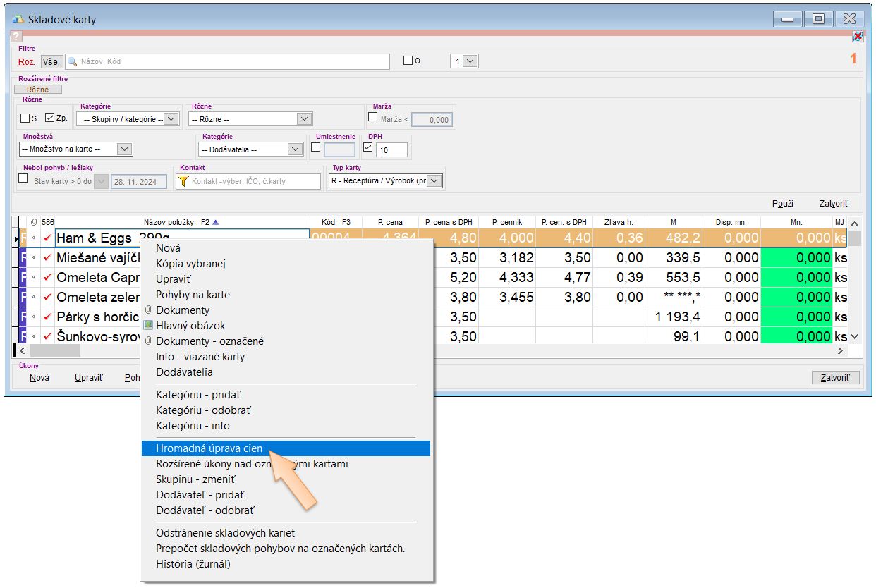
Task: Click the yellow funnel icon in Kontakt
Action: coord(183,181)
